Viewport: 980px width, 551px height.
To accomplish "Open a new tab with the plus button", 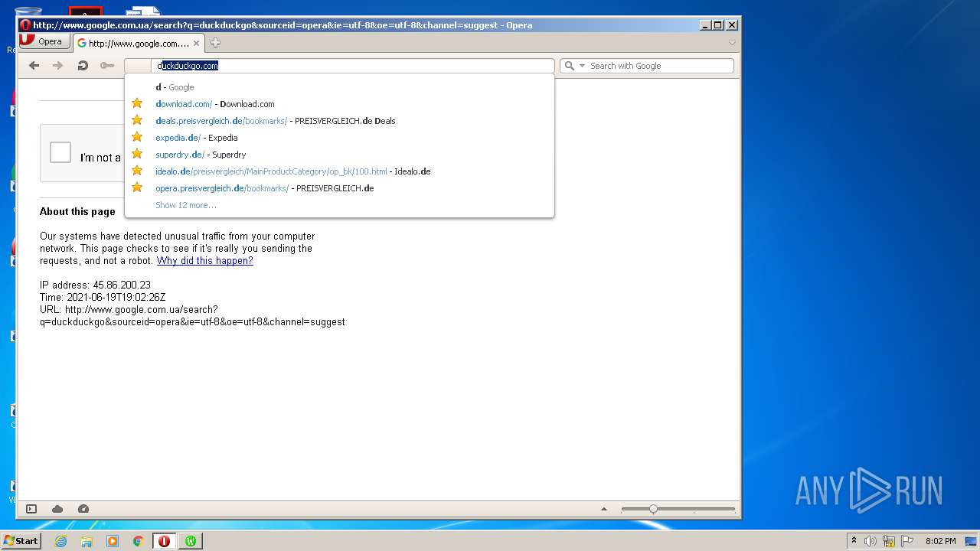I will pos(215,43).
